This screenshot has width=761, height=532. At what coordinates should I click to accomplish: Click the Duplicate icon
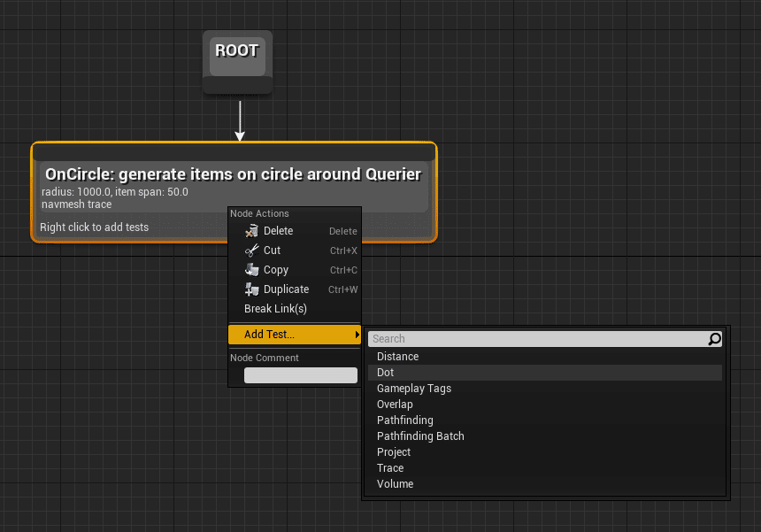pyautogui.click(x=251, y=289)
